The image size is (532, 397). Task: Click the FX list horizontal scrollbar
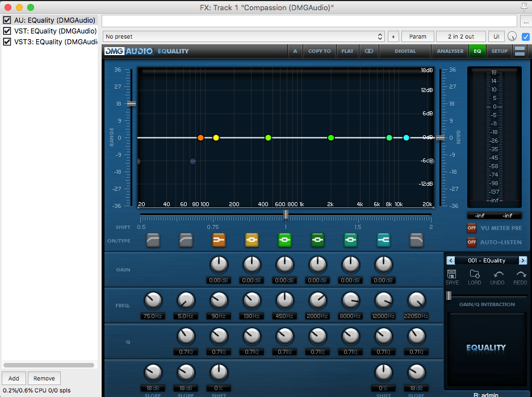tap(49, 365)
